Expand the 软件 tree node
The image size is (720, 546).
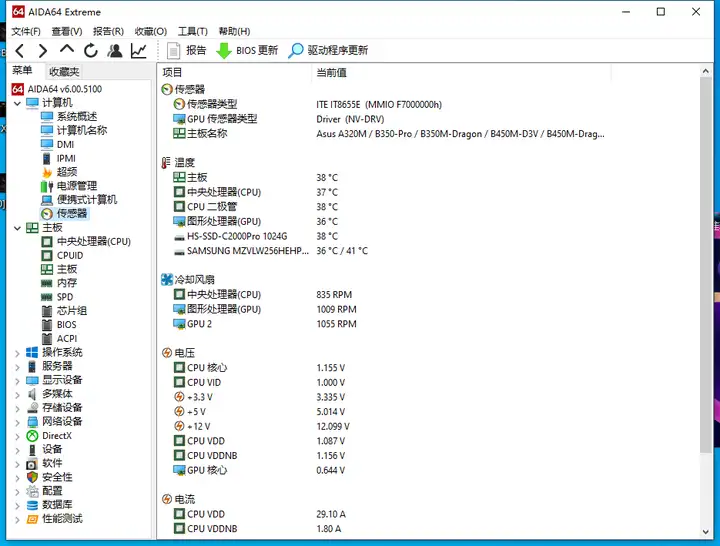[x=17, y=464]
